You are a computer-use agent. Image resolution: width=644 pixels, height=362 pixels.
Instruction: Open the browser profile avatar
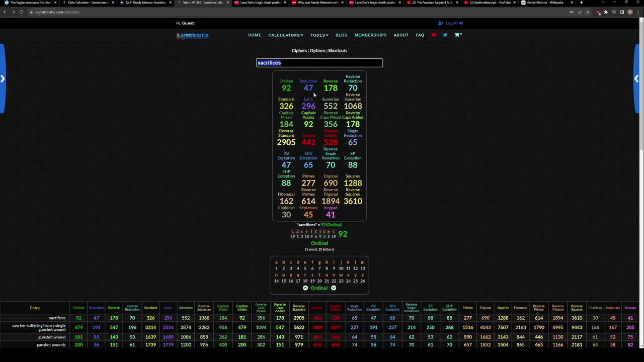click(x=630, y=12)
